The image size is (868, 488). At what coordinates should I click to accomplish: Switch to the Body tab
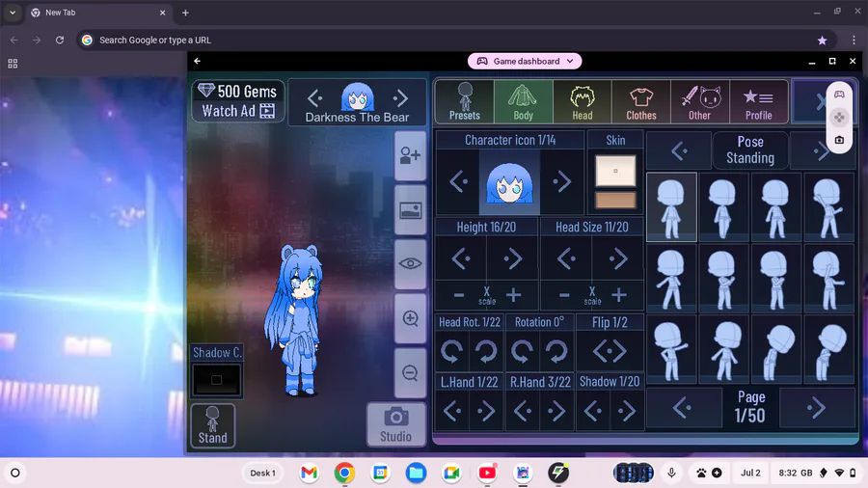(523, 101)
